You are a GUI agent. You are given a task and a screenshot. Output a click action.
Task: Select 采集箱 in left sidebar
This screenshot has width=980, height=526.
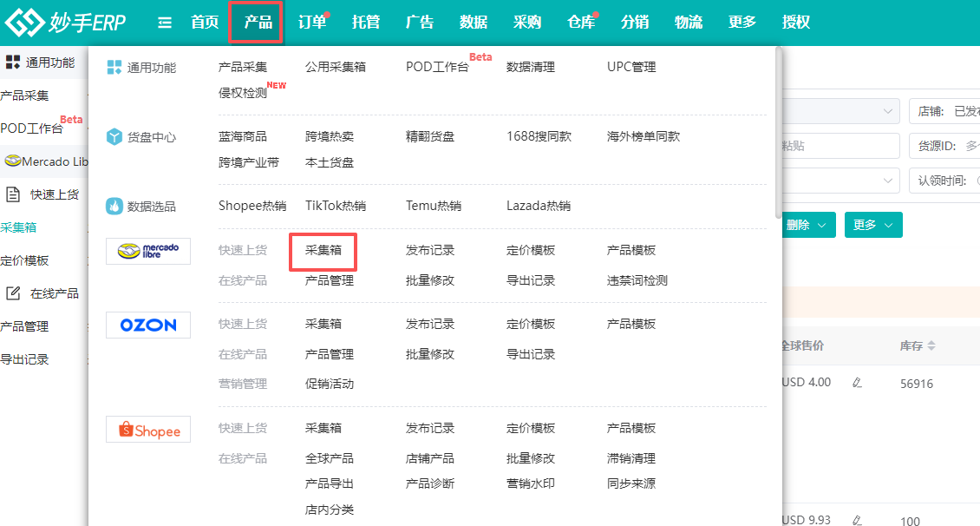[x=19, y=227]
